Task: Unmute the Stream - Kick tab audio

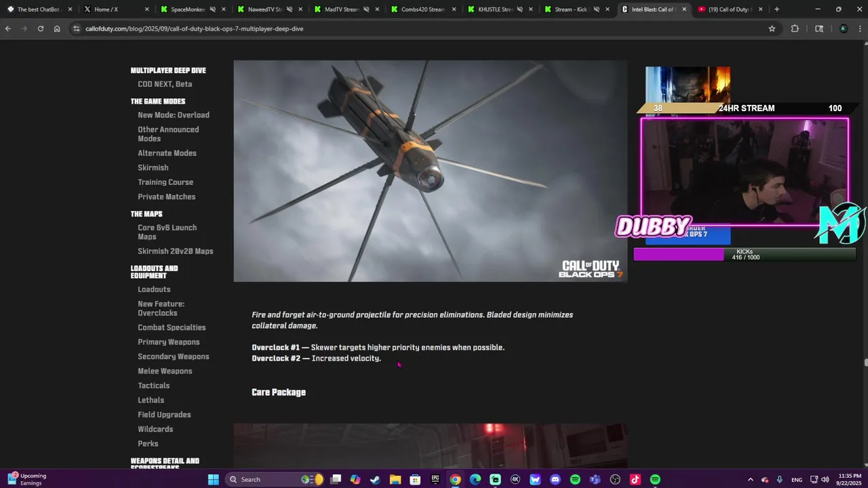Action: pos(596,9)
